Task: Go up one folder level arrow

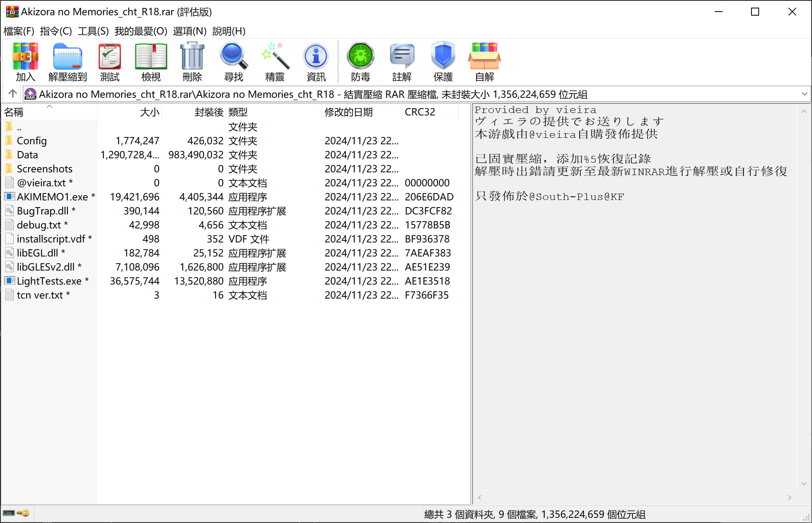Action: (12, 94)
